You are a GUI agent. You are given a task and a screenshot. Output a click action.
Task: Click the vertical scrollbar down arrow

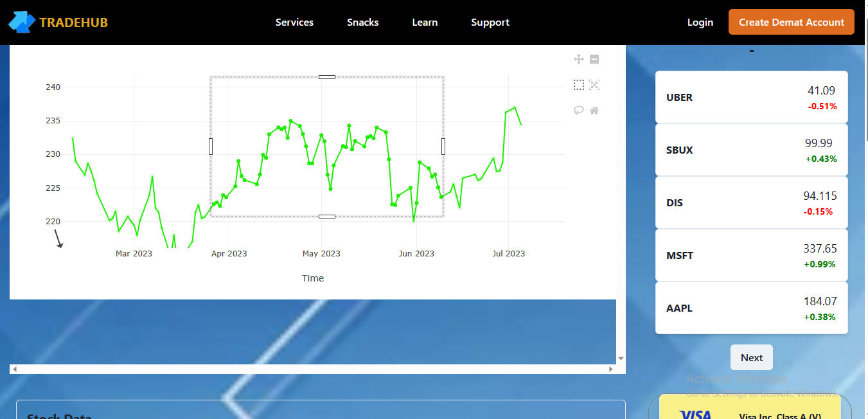[621, 359]
